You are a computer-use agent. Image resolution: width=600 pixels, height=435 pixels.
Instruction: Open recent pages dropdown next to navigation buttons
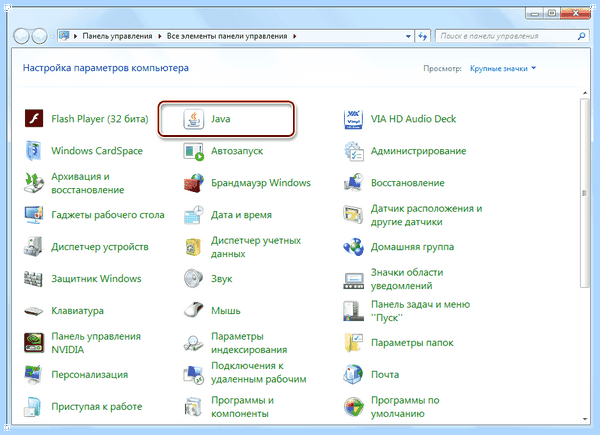[x=52, y=37]
